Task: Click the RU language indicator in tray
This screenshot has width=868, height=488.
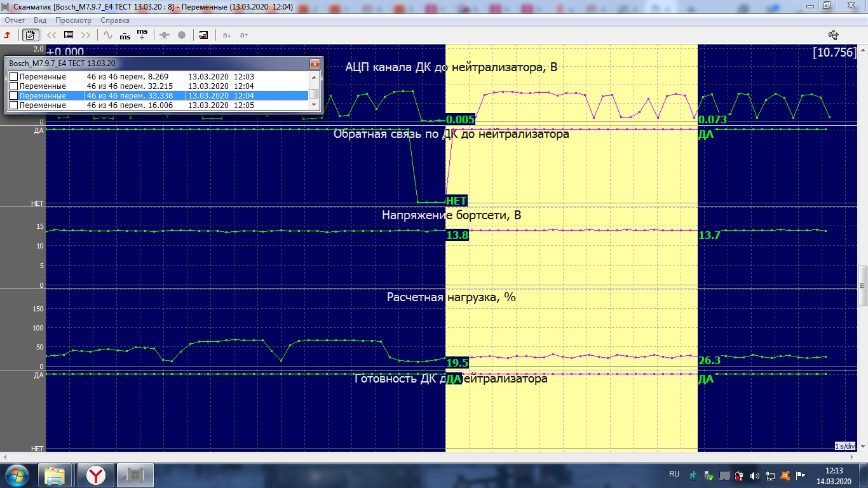Action: coord(674,474)
